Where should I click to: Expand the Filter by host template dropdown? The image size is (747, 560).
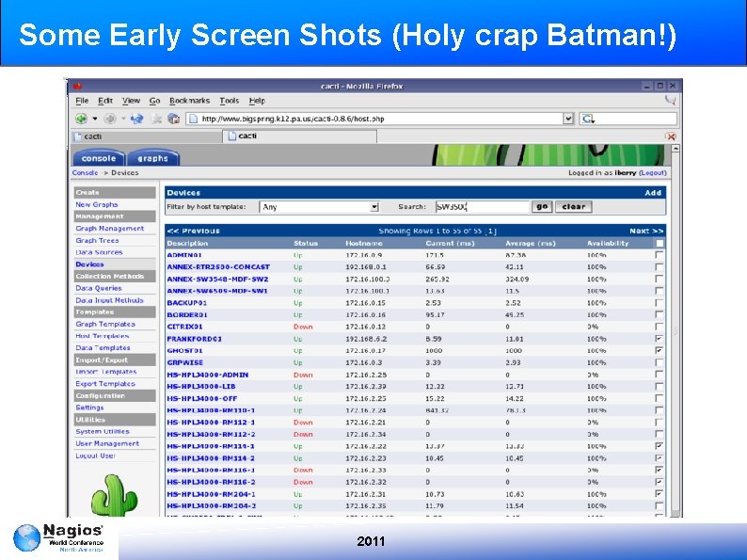(x=374, y=207)
